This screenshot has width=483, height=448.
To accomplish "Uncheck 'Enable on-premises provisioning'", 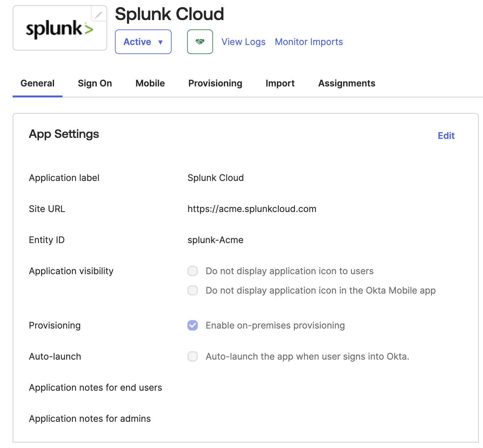I will coord(193,325).
